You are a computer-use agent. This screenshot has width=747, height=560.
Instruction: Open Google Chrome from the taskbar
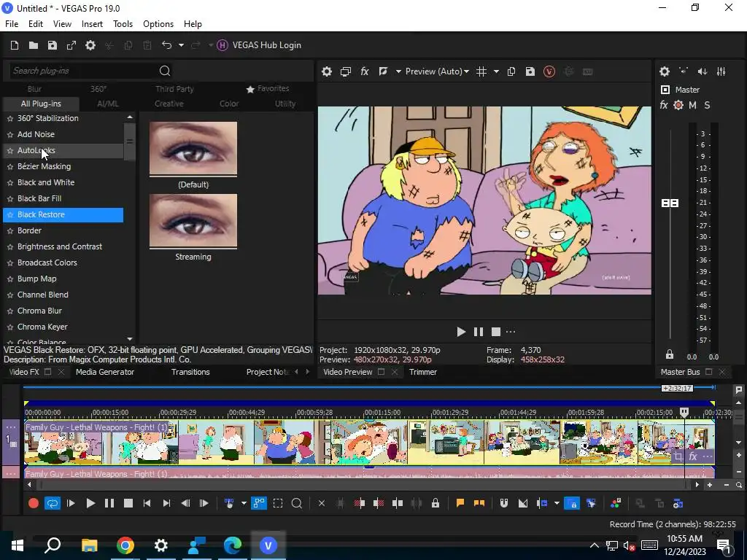point(125,545)
